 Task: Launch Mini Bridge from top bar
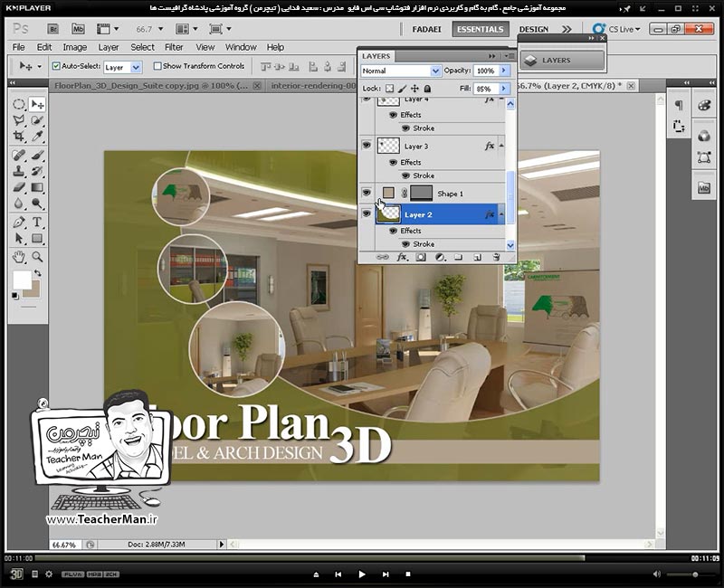(78, 29)
